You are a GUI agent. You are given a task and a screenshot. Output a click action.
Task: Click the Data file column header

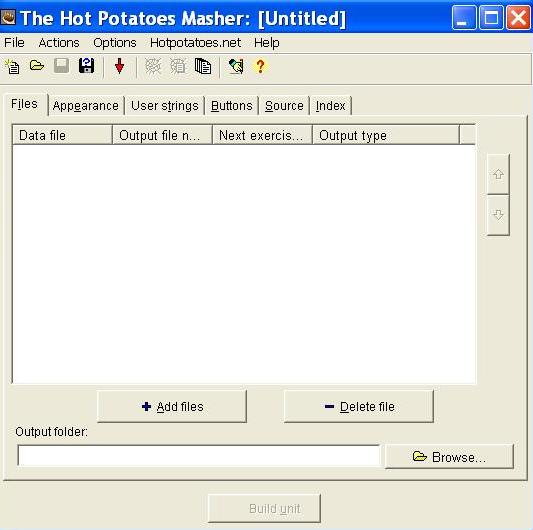[x=62, y=135]
